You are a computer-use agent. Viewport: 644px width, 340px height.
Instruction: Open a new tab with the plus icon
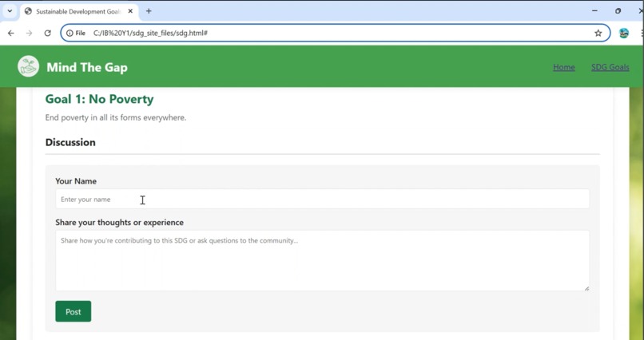point(149,11)
